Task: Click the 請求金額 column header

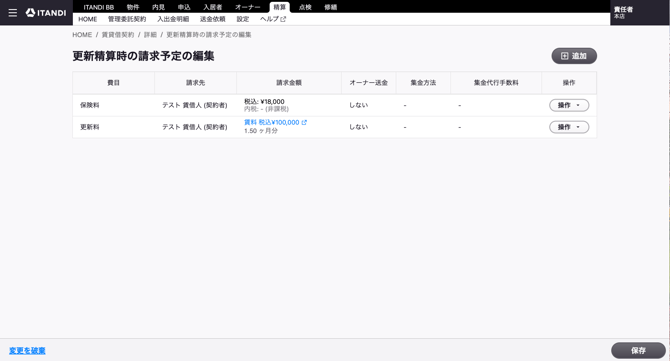Action: [289, 83]
